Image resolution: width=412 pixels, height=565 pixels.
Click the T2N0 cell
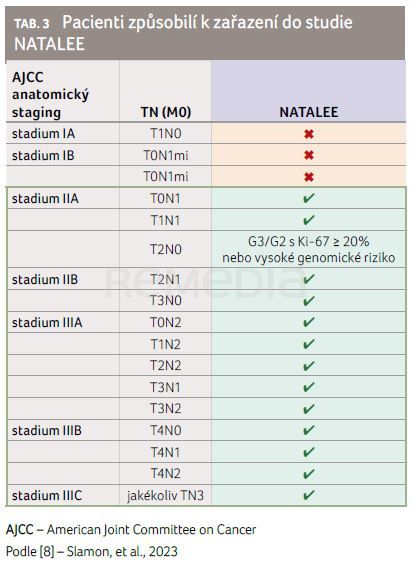click(165, 249)
